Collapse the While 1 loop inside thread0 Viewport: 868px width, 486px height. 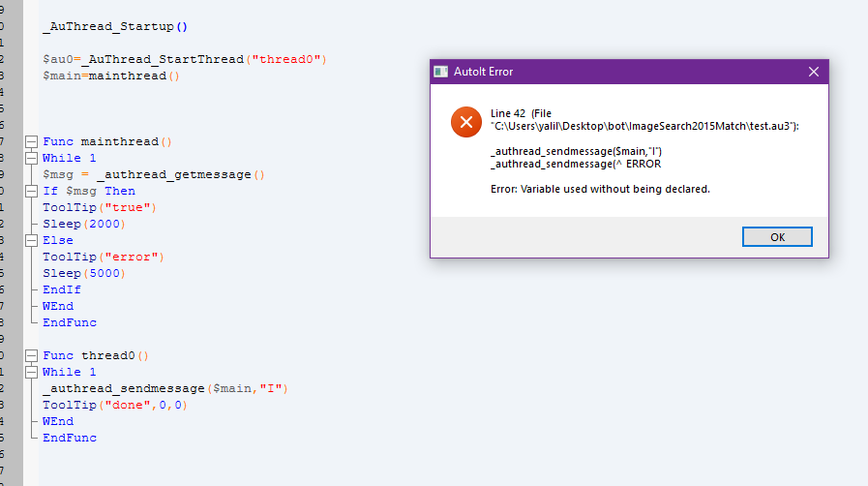pyautogui.click(x=32, y=372)
